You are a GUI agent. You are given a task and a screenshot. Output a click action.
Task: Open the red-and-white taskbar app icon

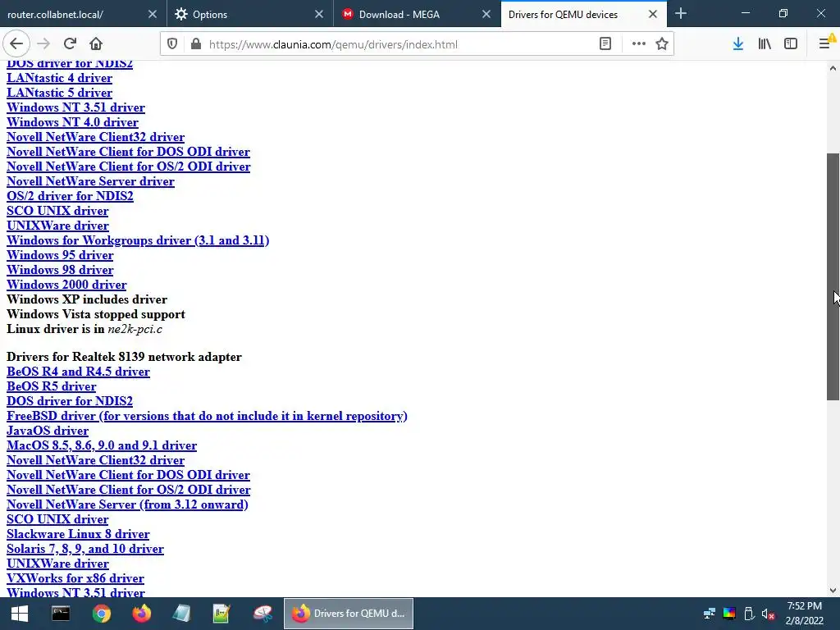click(262, 614)
